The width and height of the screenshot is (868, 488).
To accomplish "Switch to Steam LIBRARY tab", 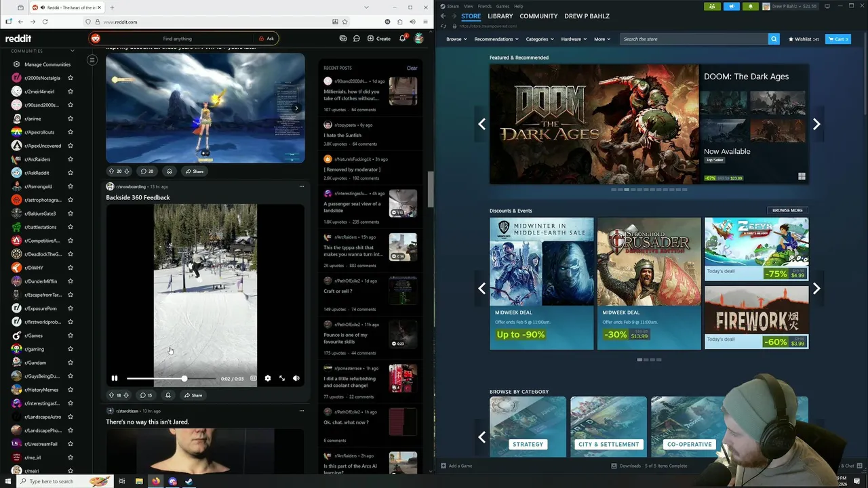I will tap(500, 16).
